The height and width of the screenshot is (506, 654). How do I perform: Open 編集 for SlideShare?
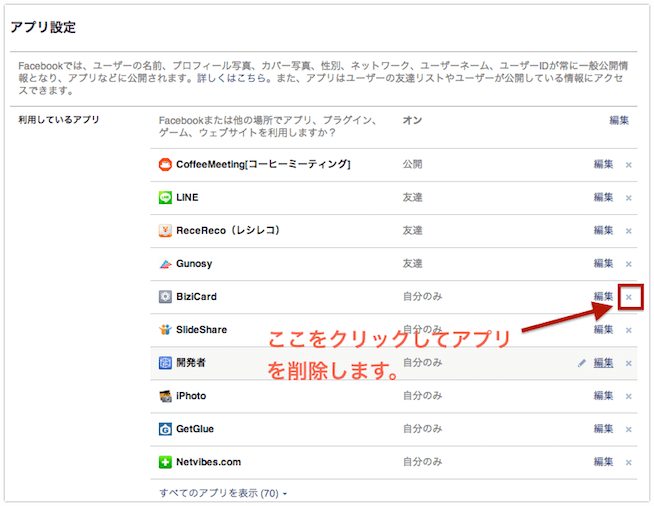point(604,330)
